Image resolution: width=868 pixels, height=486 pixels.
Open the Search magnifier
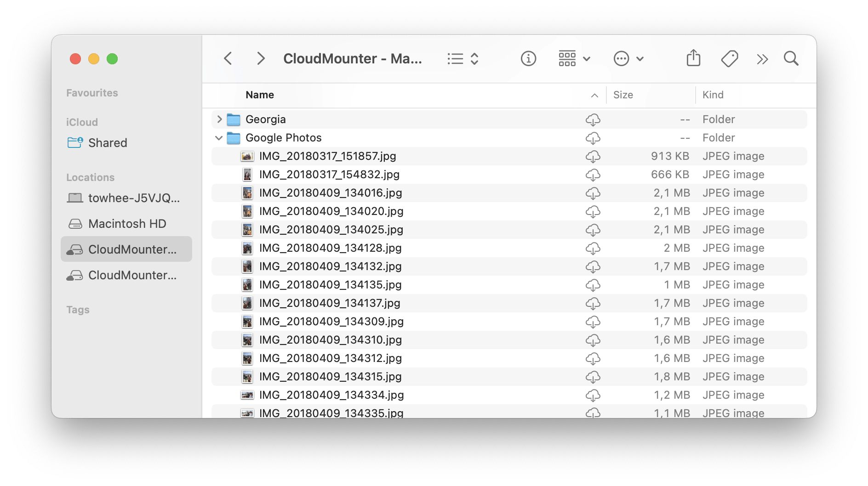point(791,59)
